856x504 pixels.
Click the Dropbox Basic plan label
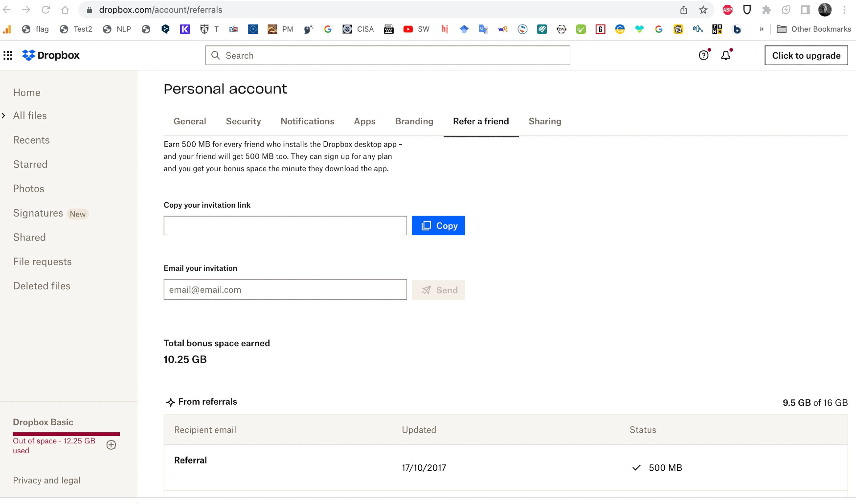(43, 422)
